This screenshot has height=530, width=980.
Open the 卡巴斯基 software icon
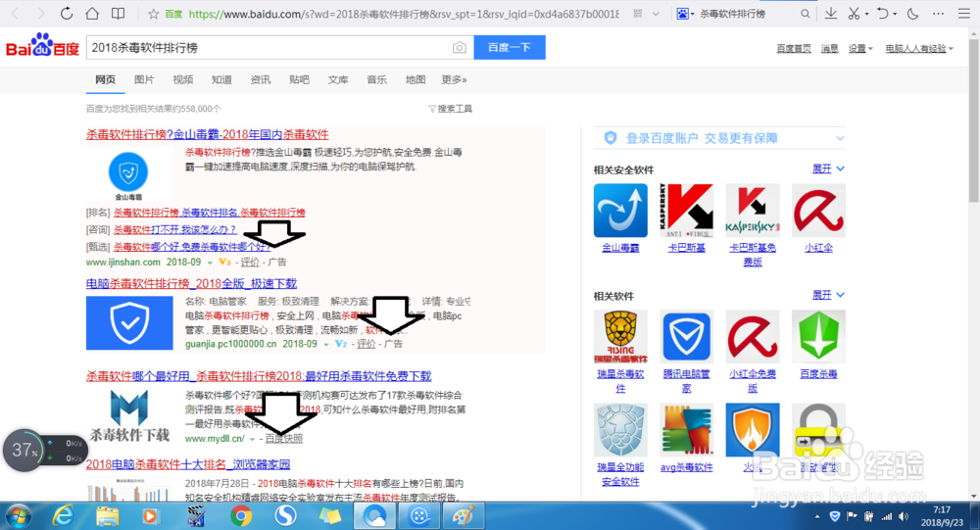point(686,211)
